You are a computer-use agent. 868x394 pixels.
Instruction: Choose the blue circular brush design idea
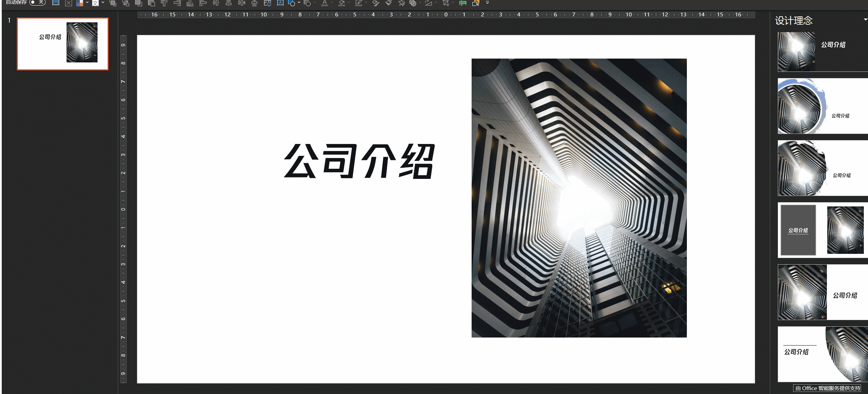pos(822,106)
